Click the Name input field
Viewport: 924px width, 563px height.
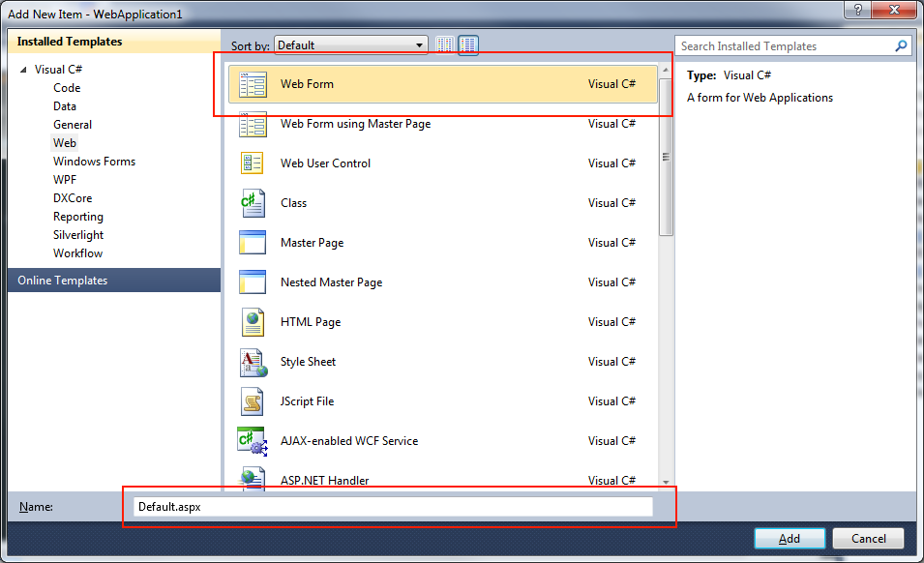(x=393, y=507)
